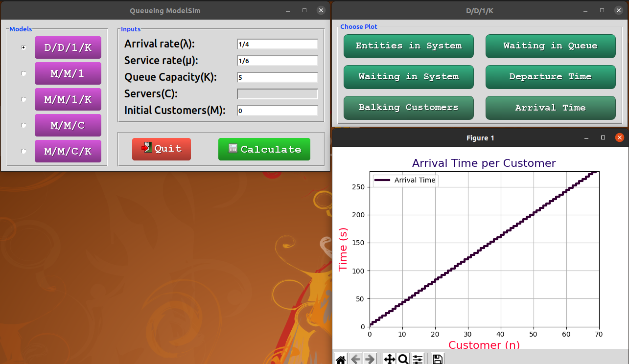Click the 'Time (s)' y-axis label
Viewport: 629px width, 364px height.
tap(343, 249)
